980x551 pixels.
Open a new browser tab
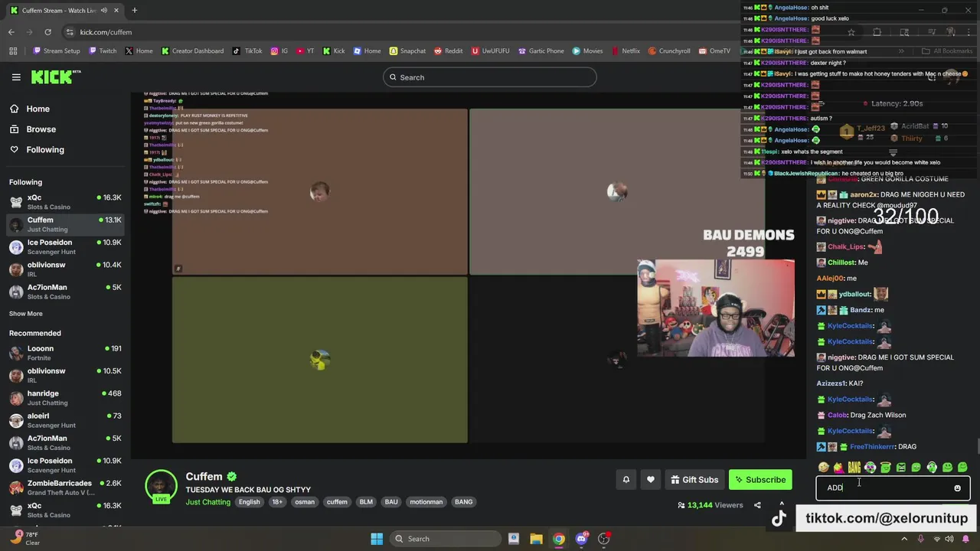coord(134,11)
